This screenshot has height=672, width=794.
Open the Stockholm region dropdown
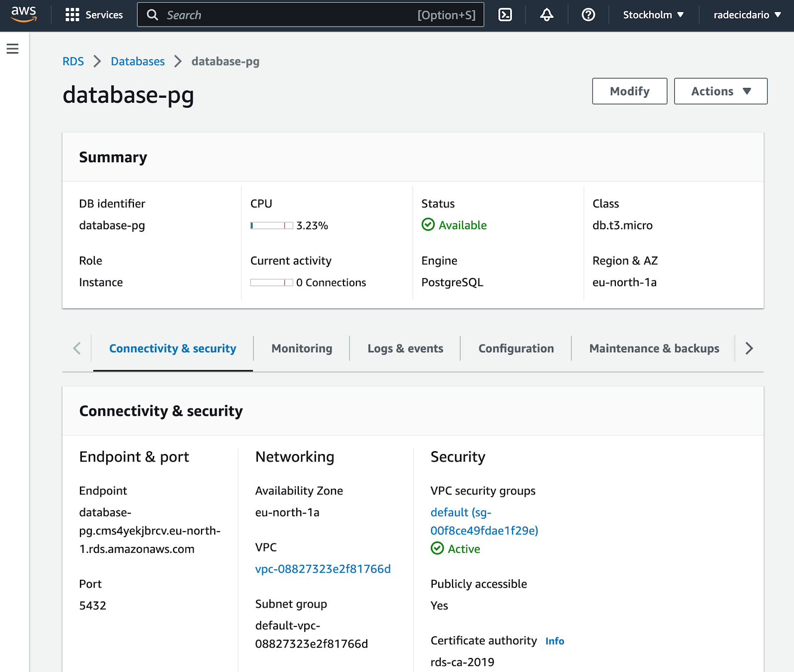tap(653, 15)
